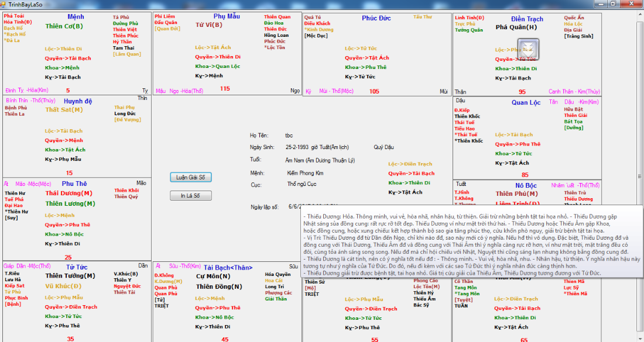This screenshot has width=644, height=342.
Task: Minimize the TrinhBayLaSo window
Action: pos(600,4)
